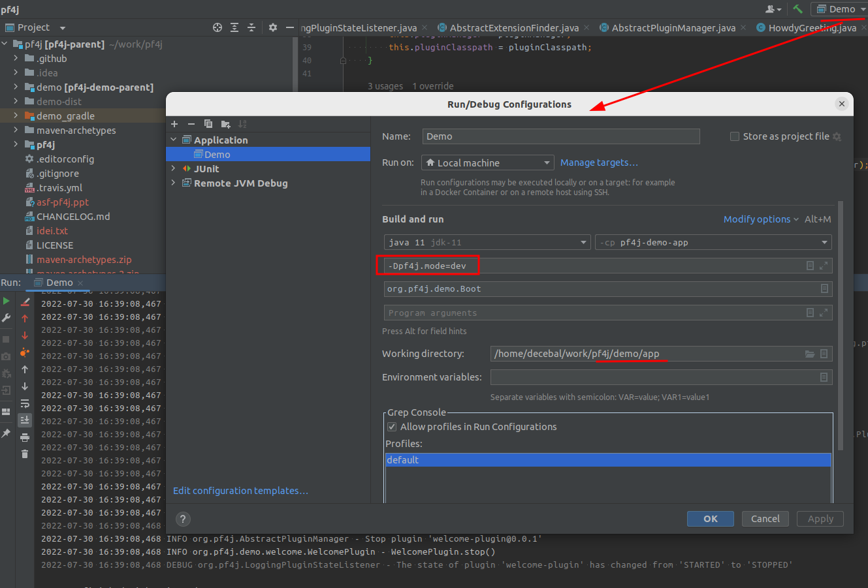
Task: Copy the selected run configuration icon
Action: pyautogui.click(x=208, y=124)
